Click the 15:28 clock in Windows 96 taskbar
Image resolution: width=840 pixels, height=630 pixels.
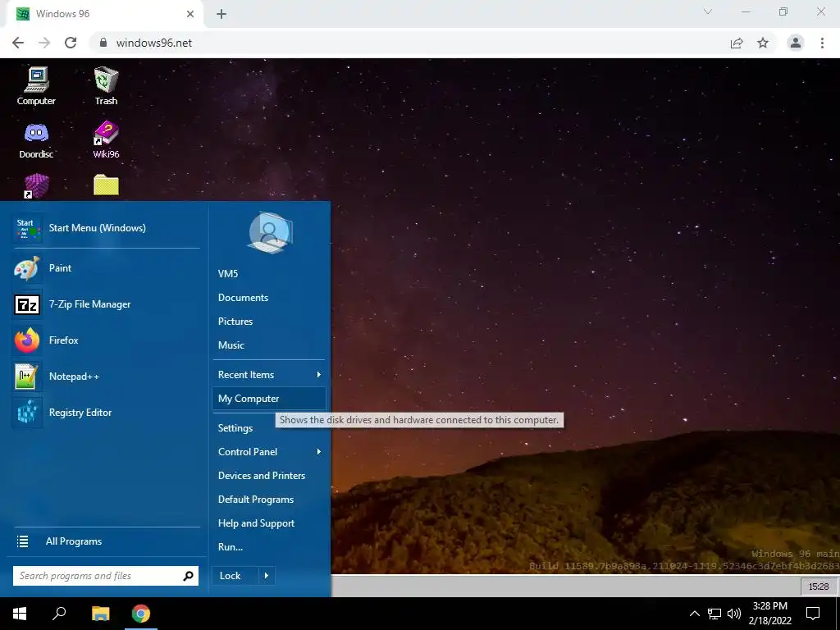click(x=818, y=587)
